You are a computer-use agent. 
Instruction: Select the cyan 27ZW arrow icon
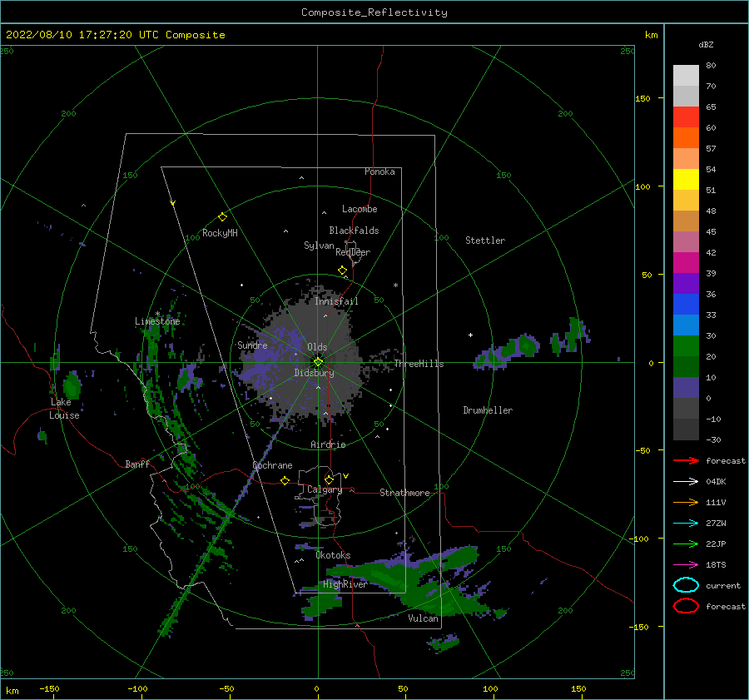point(686,524)
